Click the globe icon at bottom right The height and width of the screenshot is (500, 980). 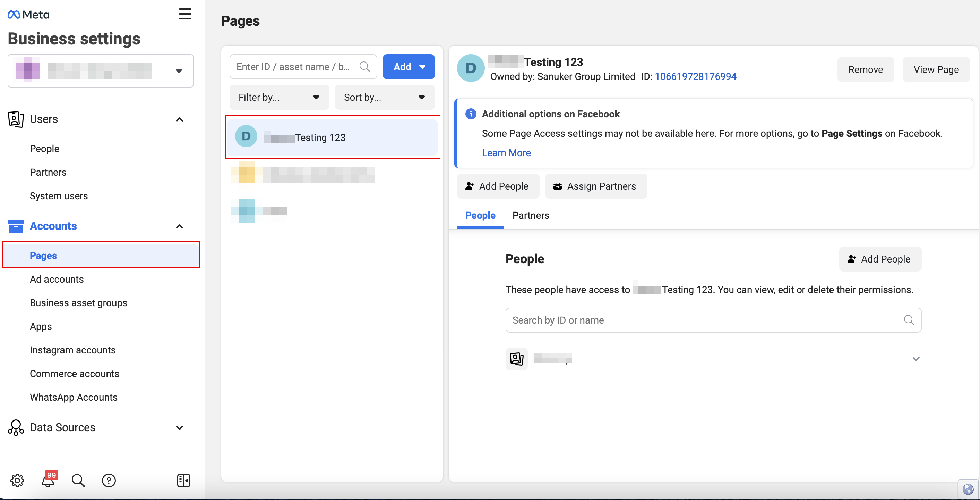(968, 489)
